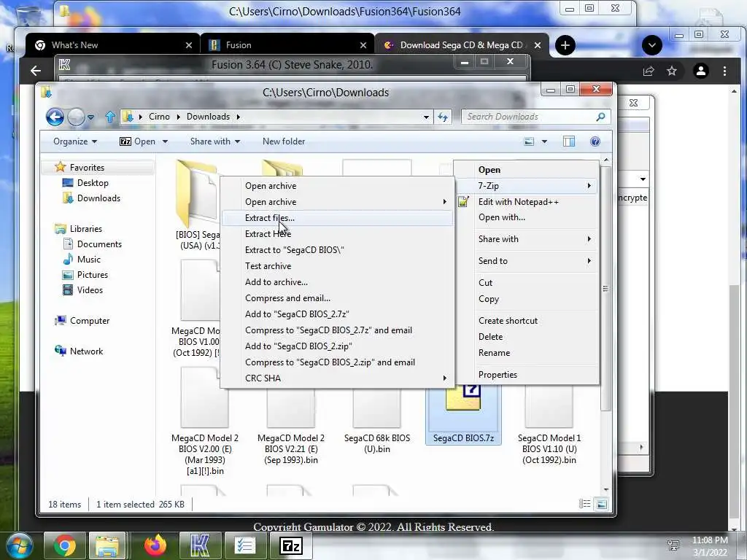The height and width of the screenshot is (560, 747).
Task: Select Compress and email... entry
Action: [x=337, y=298]
